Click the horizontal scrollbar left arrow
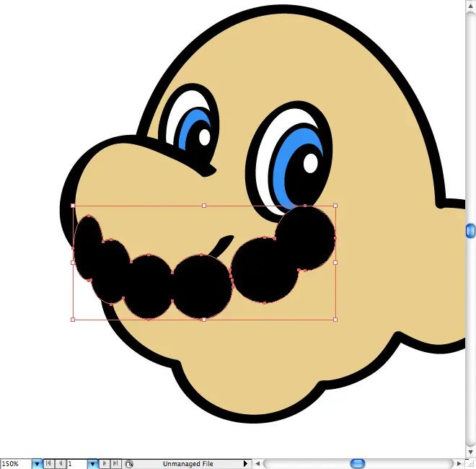 tap(257, 463)
